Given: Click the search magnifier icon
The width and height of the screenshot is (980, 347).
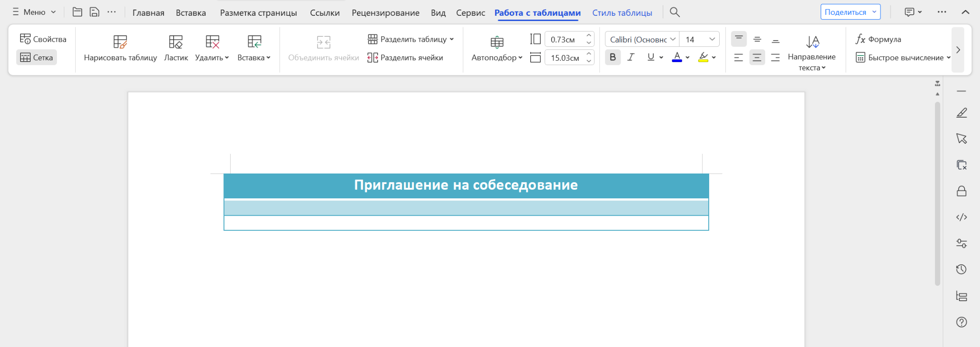Looking at the screenshot, I should click(x=675, y=12).
